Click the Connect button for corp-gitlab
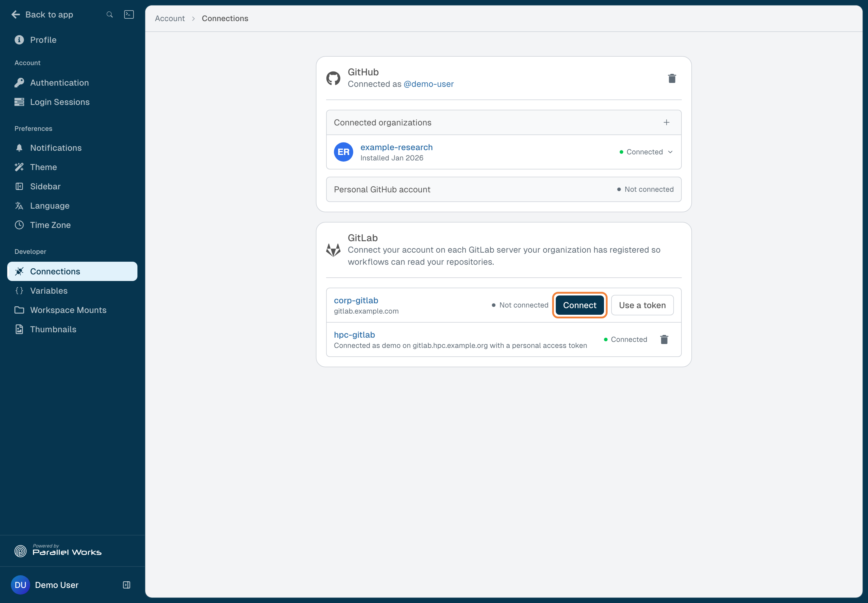 (580, 305)
